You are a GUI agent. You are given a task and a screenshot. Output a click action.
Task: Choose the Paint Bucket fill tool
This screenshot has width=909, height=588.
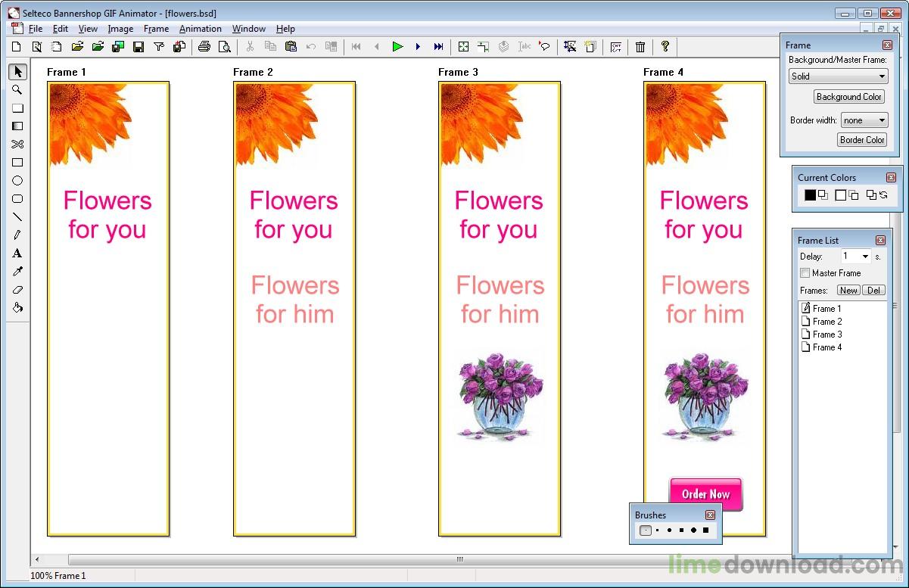click(x=17, y=308)
